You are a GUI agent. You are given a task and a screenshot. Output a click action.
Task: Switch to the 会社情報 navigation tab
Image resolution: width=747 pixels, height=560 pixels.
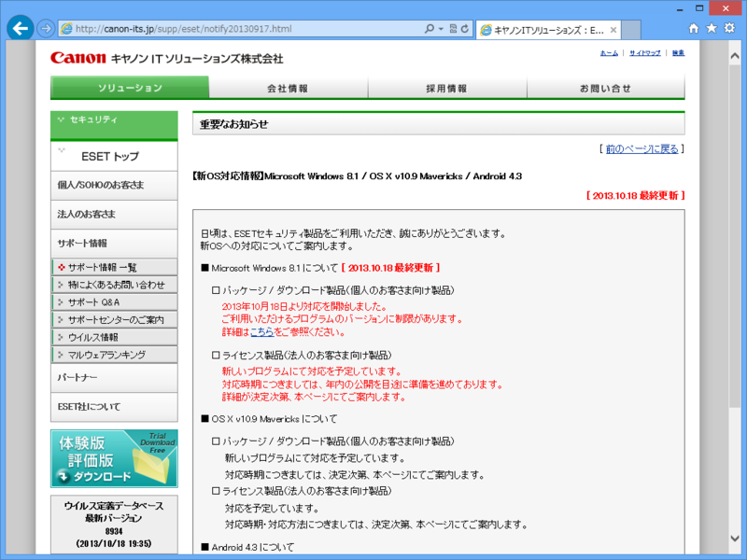(x=288, y=89)
